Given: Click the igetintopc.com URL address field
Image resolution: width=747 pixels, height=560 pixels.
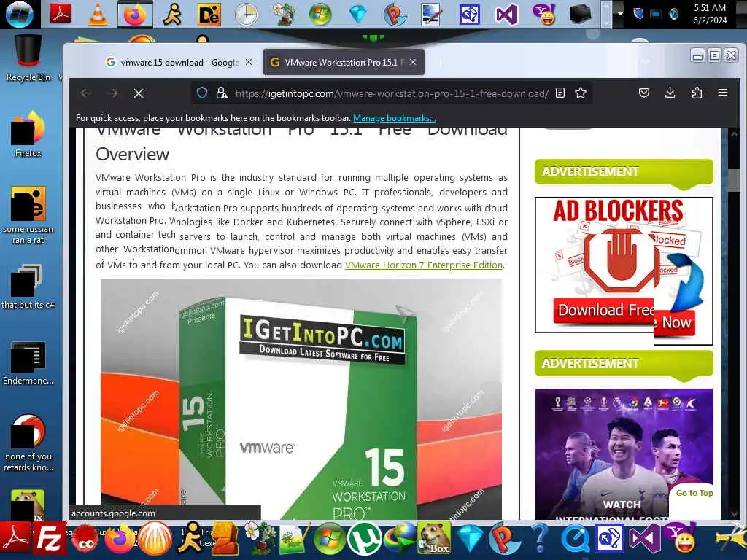Looking at the screenshot, I should coord(392,93).
